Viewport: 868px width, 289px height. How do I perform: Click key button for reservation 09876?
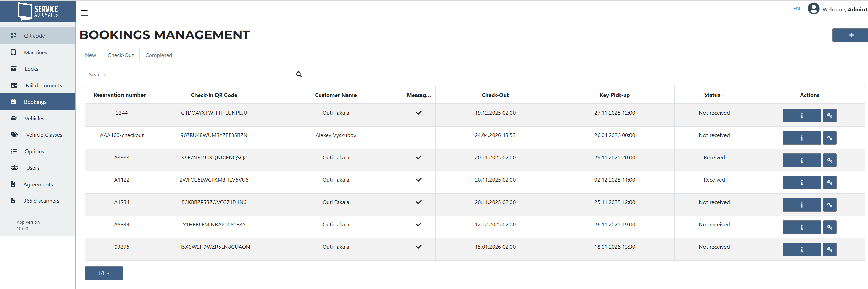pyautogui.click(x=829, y=249)
